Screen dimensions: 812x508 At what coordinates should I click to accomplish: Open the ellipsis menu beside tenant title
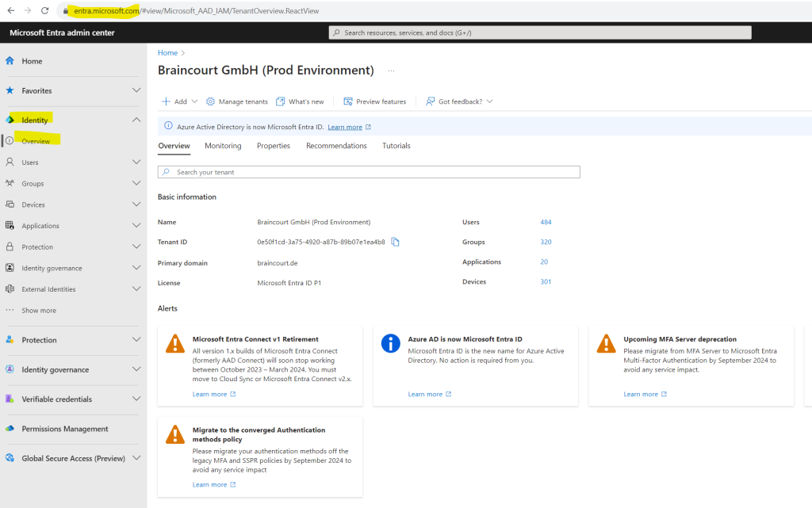pyautogui.click(x=391, y=71)
